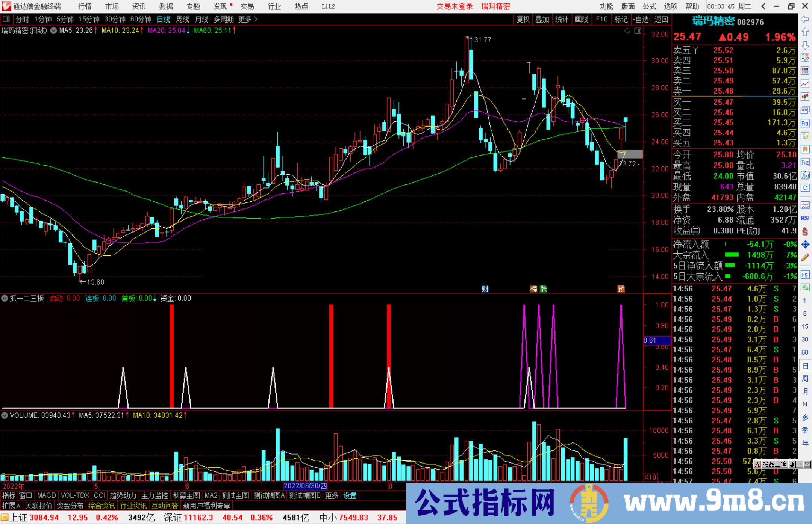The width and height of the screenshot is (812, 524).
Task: Click the blue move-crosshair icon in sidebar
Action: pyautogui.click(x=805, y=245)
